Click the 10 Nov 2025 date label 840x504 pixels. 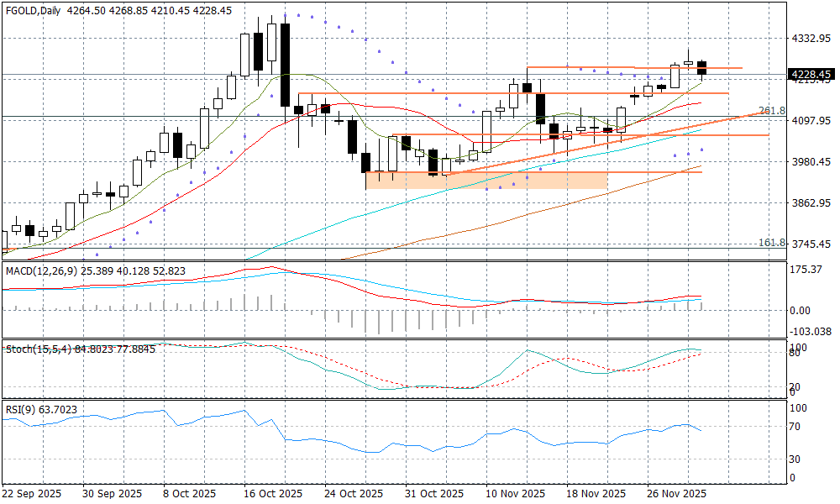[x=515, y=493]
